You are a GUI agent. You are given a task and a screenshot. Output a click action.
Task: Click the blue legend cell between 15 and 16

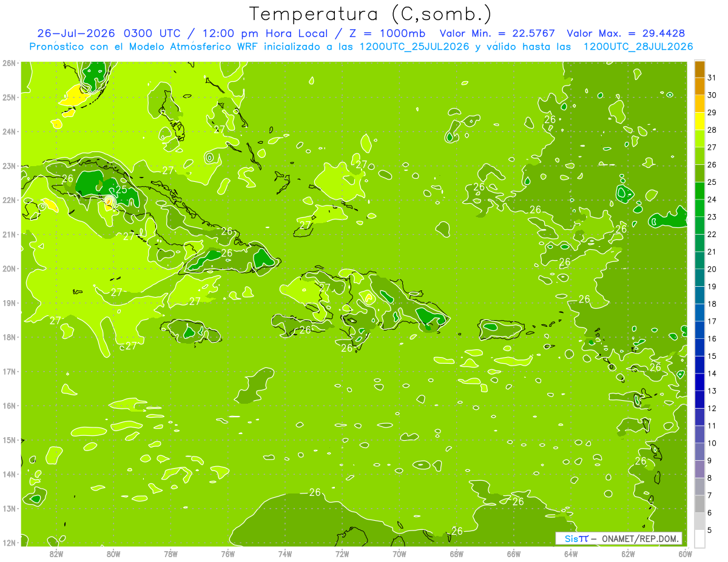[699, 347]
